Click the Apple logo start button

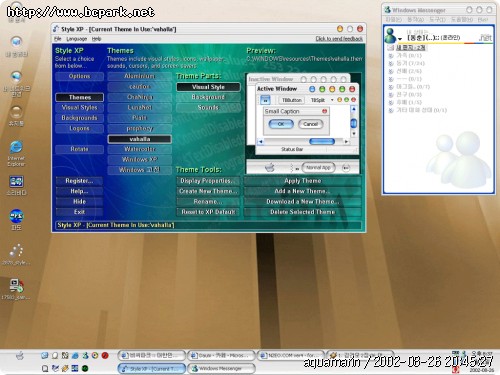(20, 356)
